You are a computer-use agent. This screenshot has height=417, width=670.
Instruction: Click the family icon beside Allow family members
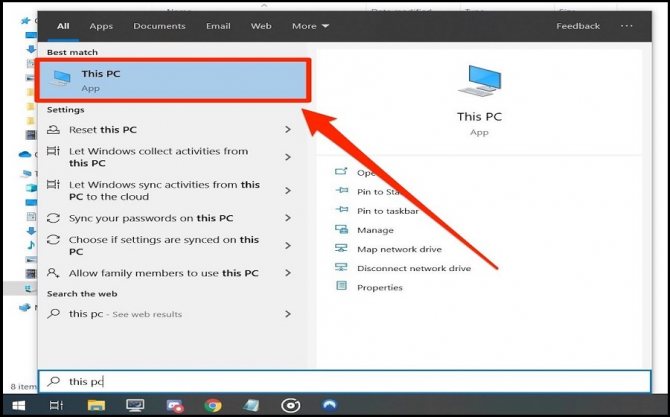[x=53, y=273]
